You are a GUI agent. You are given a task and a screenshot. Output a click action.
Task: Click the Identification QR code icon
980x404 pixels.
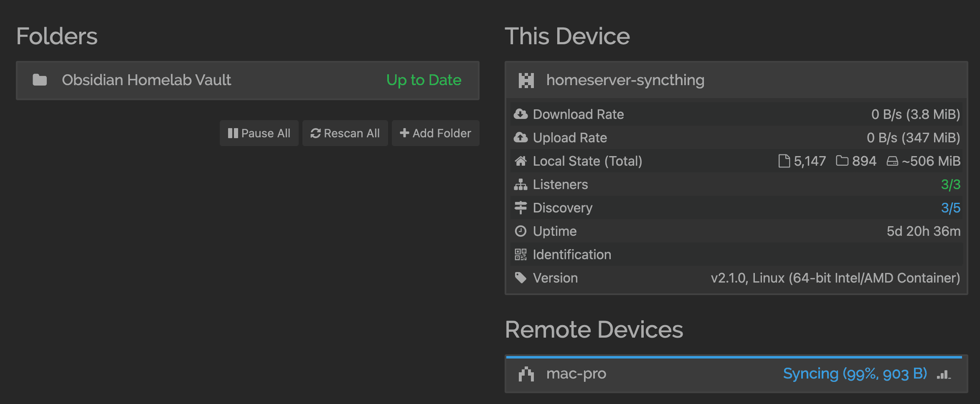pos(520,254)
